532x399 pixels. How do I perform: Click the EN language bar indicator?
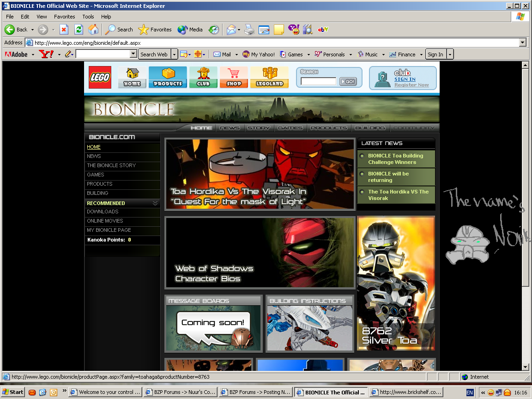click(x=470, y=393)
